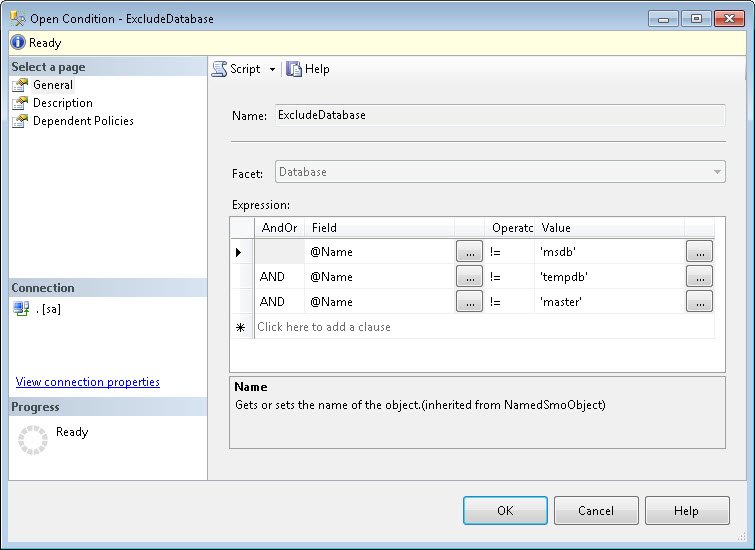Click the Value column header
755x550 pixels.
(x=610, y=228)
